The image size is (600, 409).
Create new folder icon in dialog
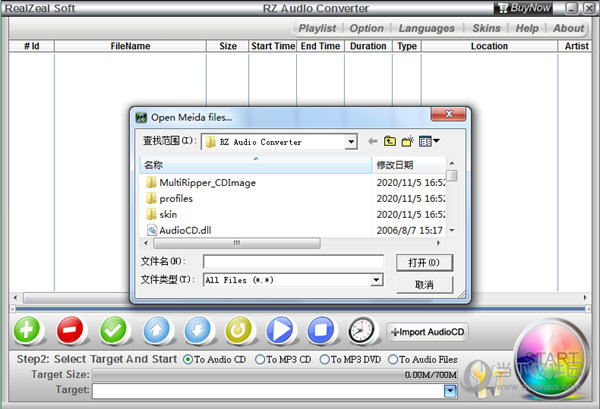[x=408, y=142]
